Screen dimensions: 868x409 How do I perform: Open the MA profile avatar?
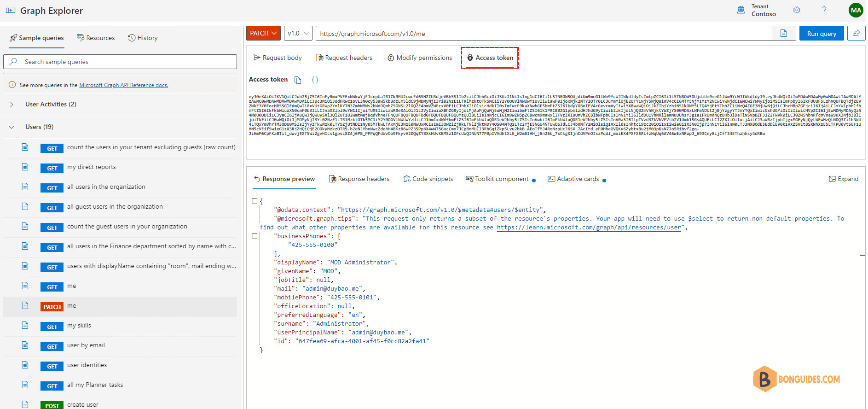(x=856, y=10)
